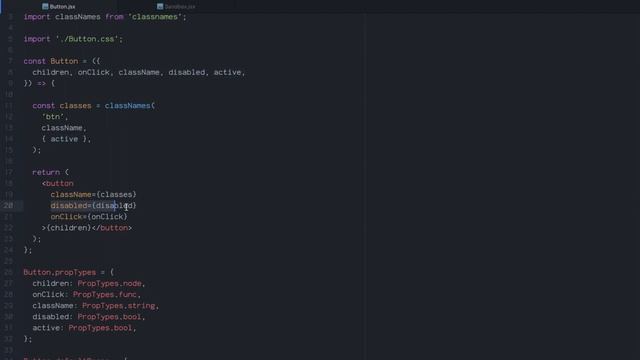This screenshot has width=640, height=360.
Task: Click the 'btn' string literal
Action: 53,117
